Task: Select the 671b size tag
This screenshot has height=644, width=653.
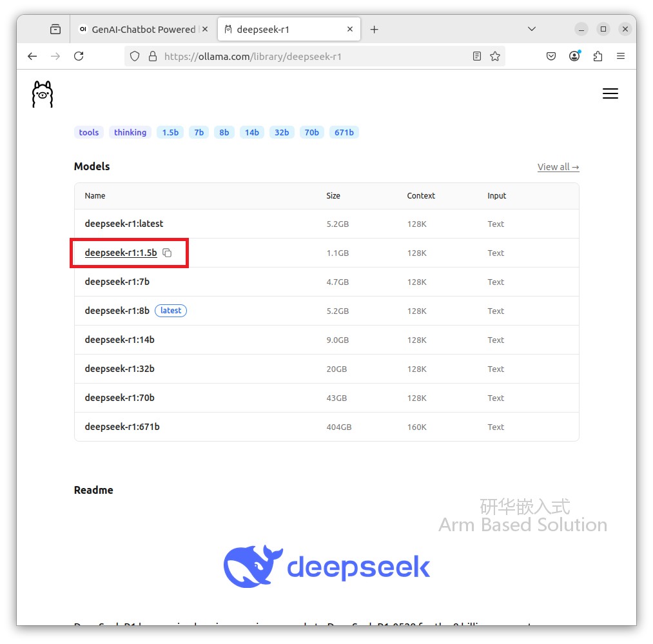Action: (344, 132)
